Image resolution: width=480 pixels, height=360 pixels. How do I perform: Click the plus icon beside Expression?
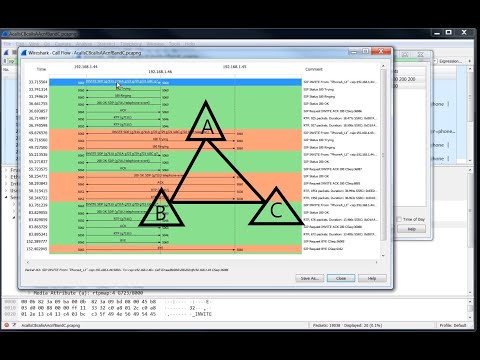[x=469, y=61]
